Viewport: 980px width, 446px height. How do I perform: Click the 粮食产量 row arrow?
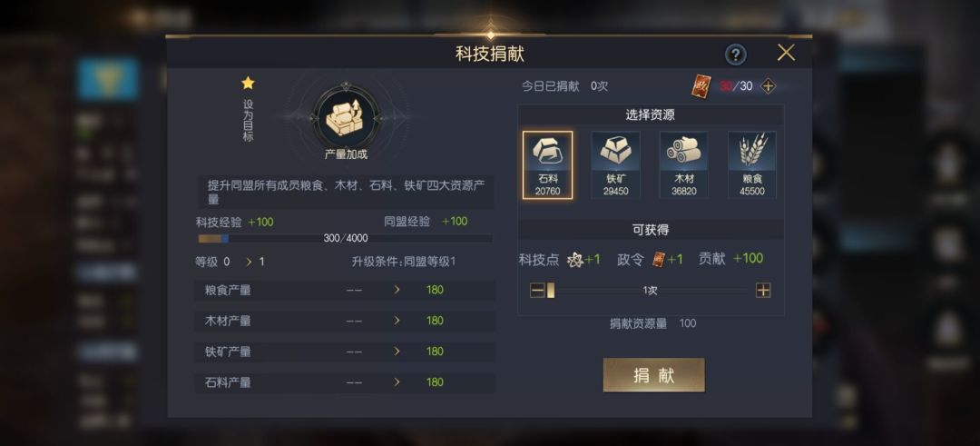[397, 290]
